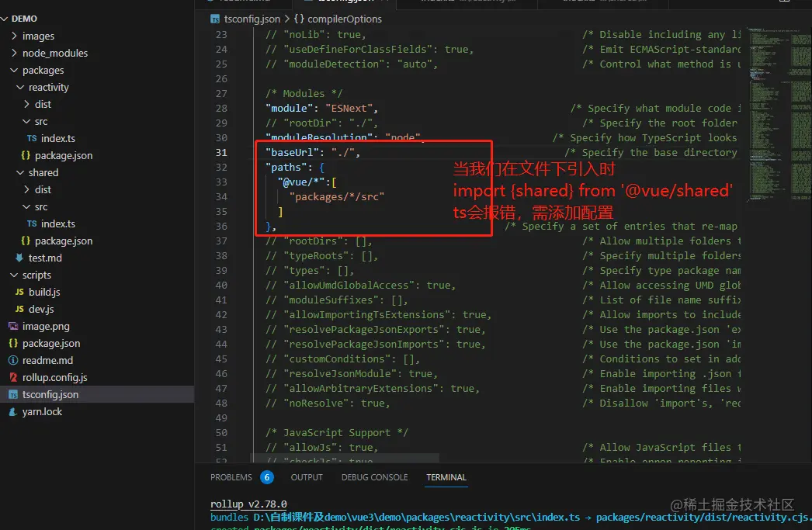Click tsconfig.json in the breadcrumb
Screen dimensions: 812x530
252,19
